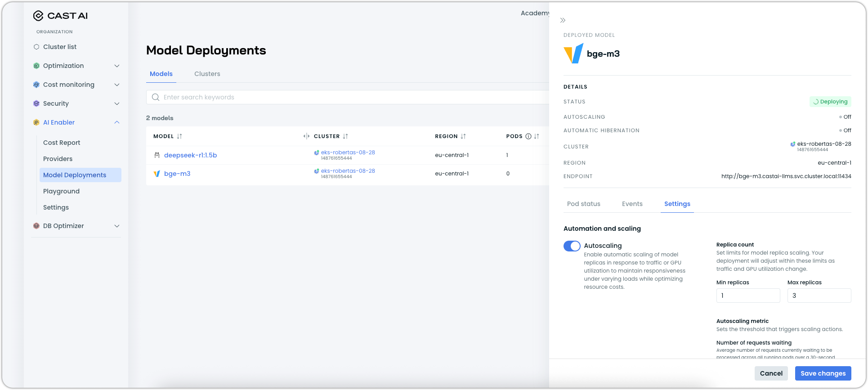Viewport: 868px width, 390px height.
Task: Collapse the drawer with double-chevron icon
Action: point(563,20)
